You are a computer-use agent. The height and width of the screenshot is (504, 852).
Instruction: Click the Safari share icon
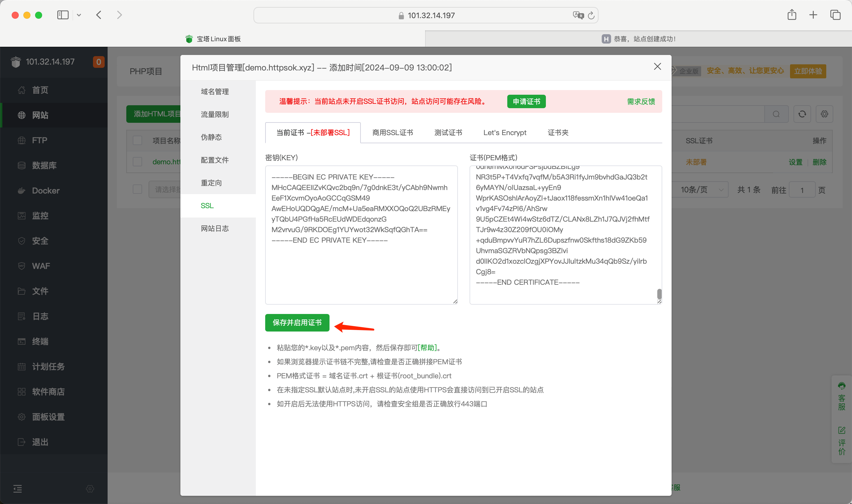coord(791,15)
